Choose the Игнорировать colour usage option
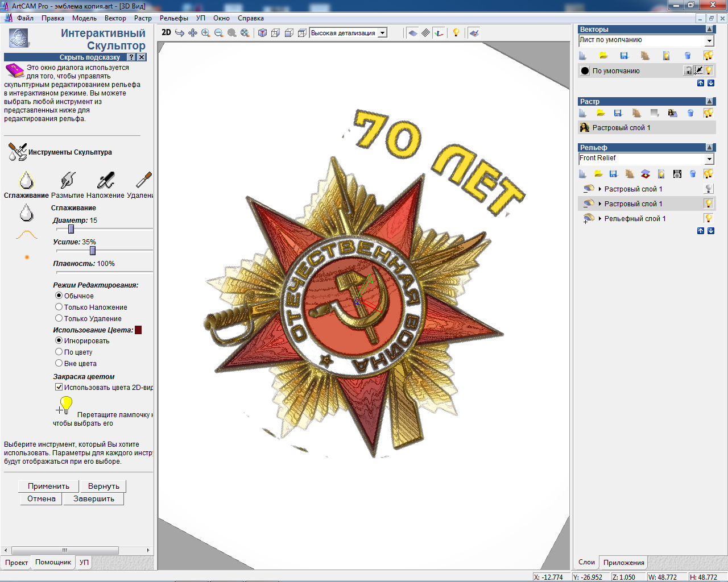728x582 pixels. coord(59,340)
